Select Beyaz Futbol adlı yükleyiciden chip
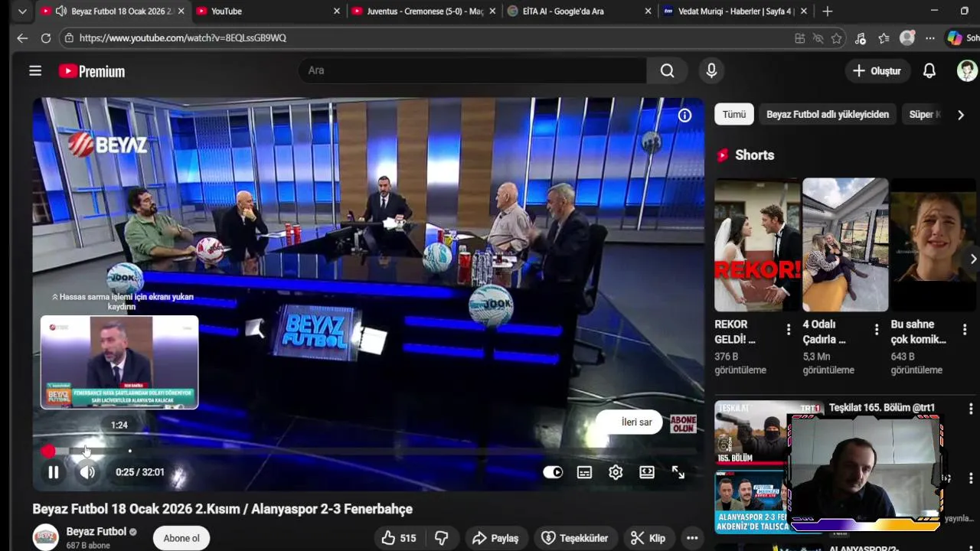This screenshot has width=980, height=551. click(828, 114)
